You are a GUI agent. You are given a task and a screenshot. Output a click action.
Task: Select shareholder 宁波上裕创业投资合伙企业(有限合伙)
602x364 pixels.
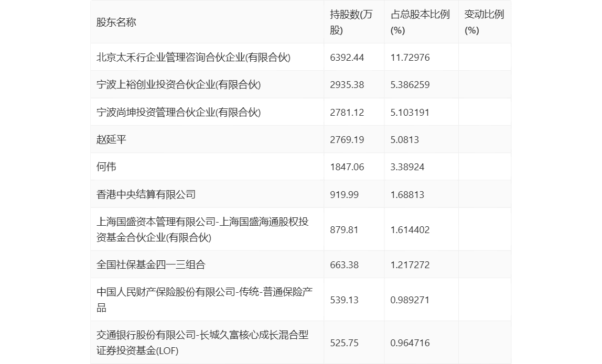tap(178, 85)
